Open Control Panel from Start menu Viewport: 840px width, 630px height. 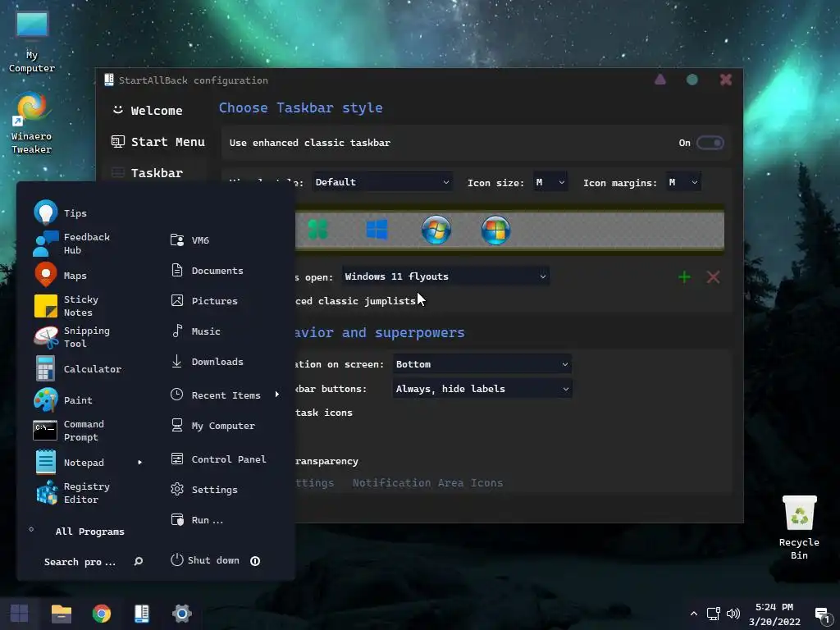click(218, 459)
